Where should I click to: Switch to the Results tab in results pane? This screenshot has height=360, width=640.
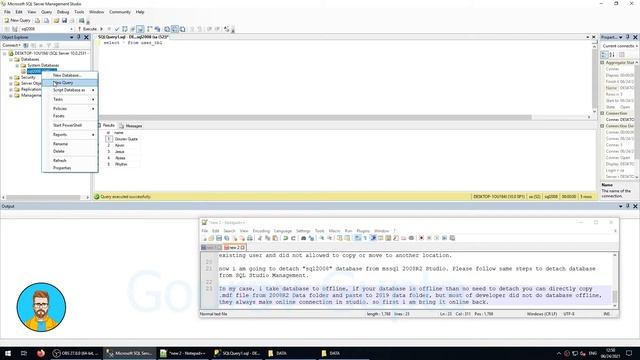(107, 125)
